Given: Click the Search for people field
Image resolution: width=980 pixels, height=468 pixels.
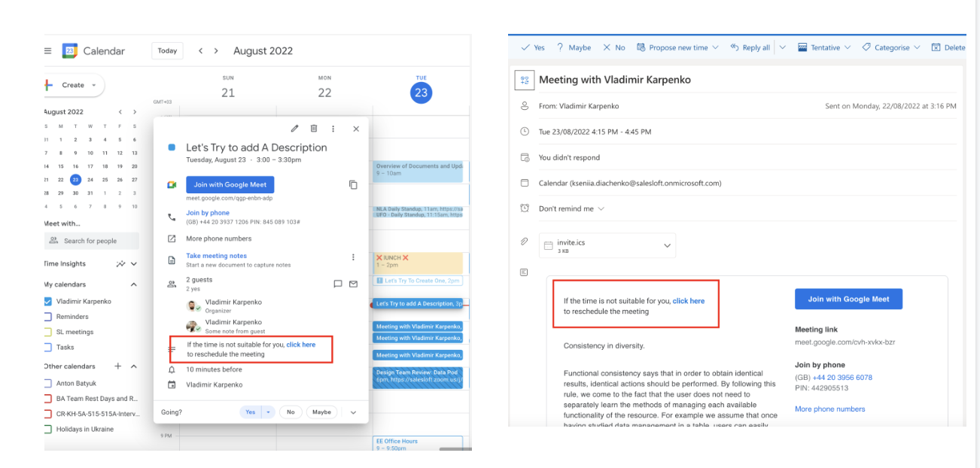Looking at the screenshot, I should point(92,241).
